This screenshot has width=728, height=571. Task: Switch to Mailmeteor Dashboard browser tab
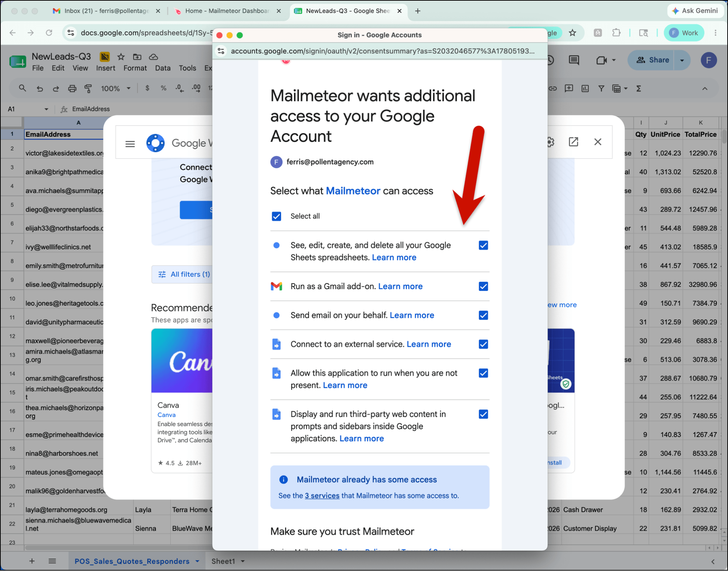click(228, 11)
